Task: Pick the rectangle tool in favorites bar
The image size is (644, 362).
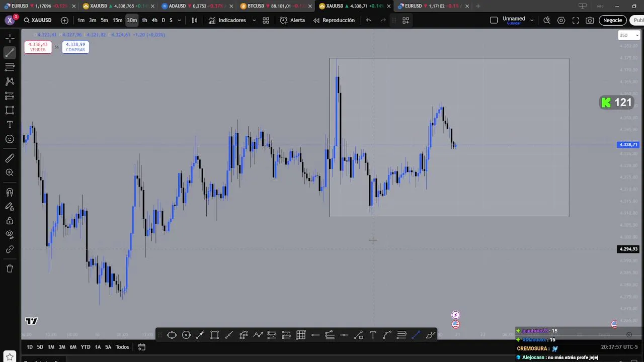Action: 214,335
